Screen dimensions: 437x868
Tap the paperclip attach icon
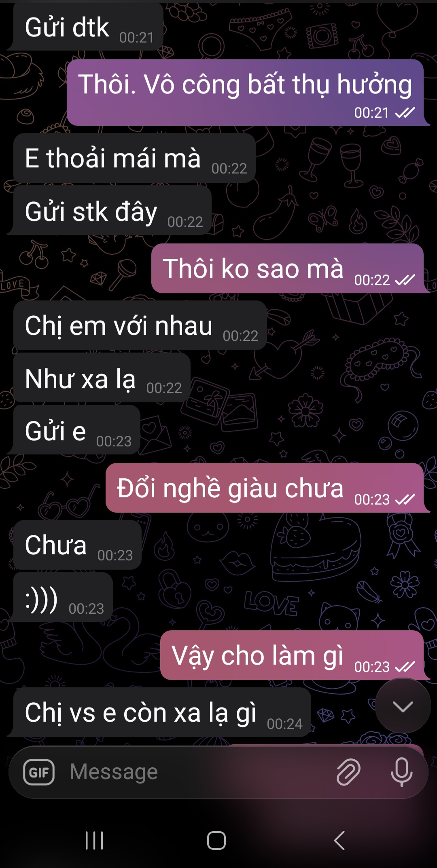point(348,772)
